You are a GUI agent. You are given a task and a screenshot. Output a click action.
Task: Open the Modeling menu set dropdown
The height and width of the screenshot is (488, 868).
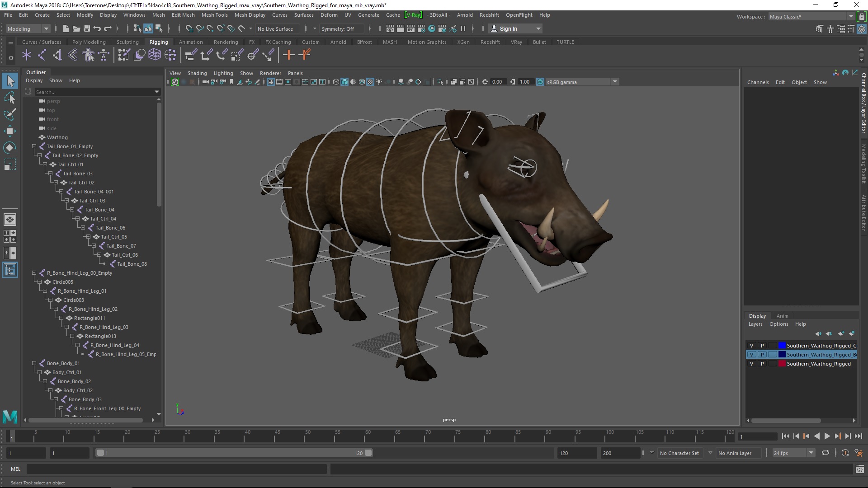[x=28, y=28]
